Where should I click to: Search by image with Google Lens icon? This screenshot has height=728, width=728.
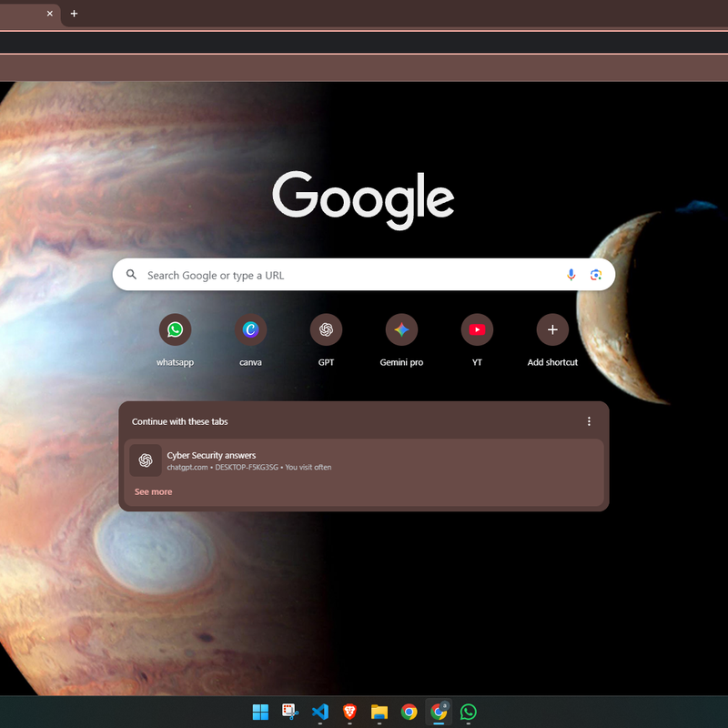click(596, 275)
